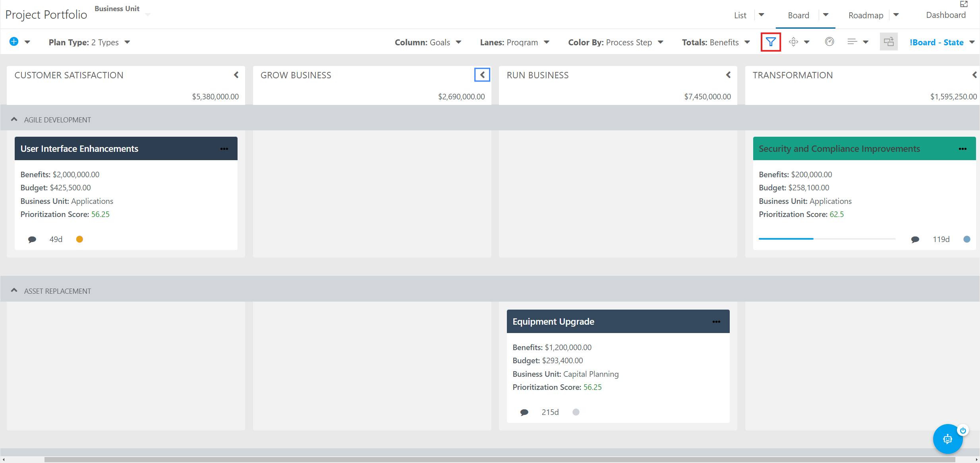Click progress bar on Security and Compliance card
This screenshot has height=463, width=980.
tap(827, 238)
